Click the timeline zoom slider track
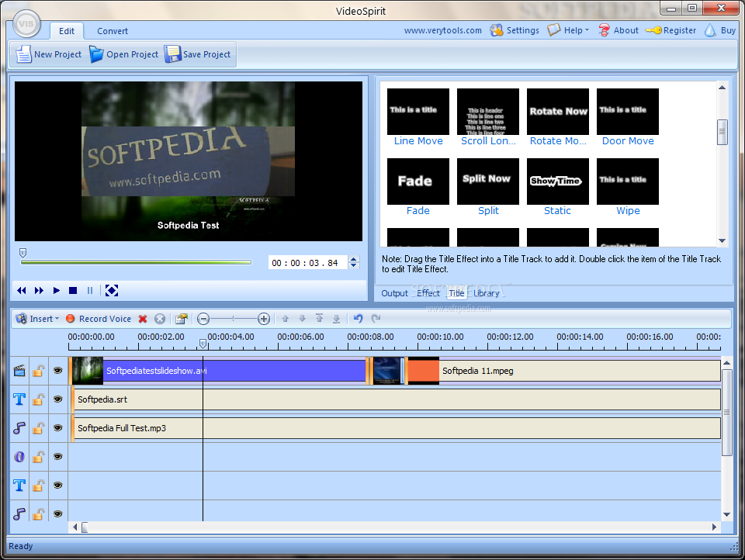745x560 pixels. coord(234,319)
